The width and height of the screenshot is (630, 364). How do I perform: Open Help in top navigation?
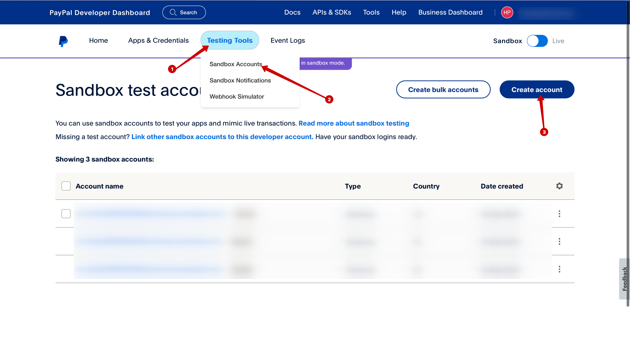pos(399,12)
